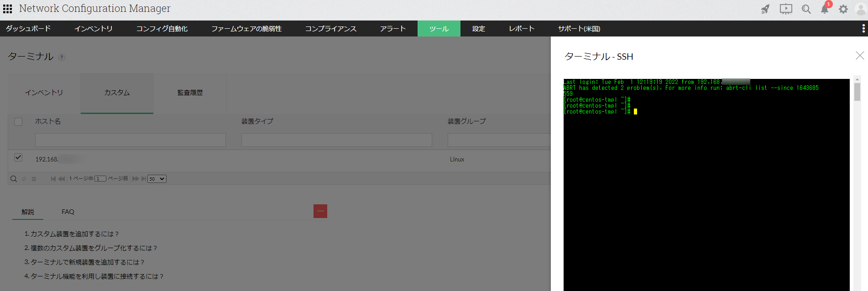Open the presentation screen icon
This screenshot has height=291, width=868.
pyautogui.click(x=786, y=9)
